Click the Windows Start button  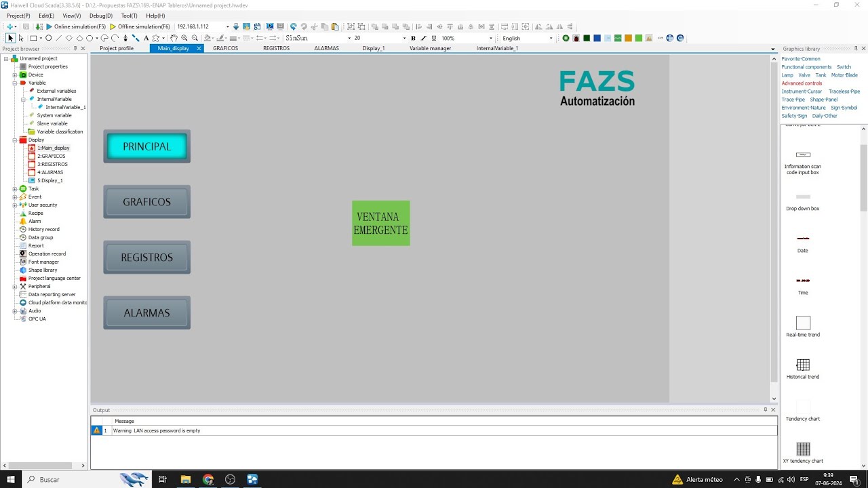(11, 479)
